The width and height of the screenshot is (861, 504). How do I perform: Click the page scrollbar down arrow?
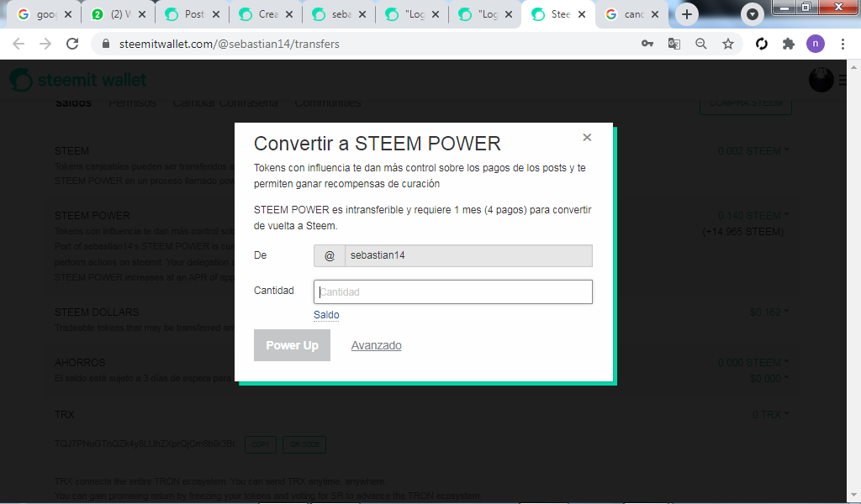click(854, 496)
